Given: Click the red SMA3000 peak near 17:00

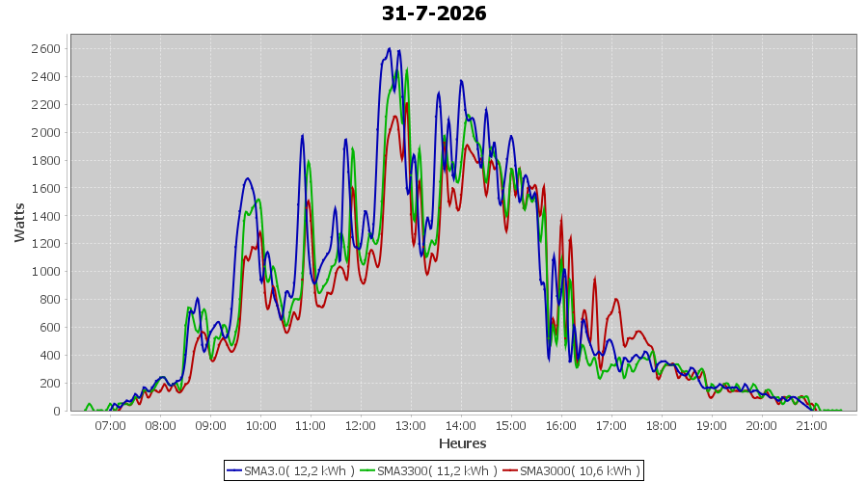Looking at the screenshot, I should click(616, 300).
